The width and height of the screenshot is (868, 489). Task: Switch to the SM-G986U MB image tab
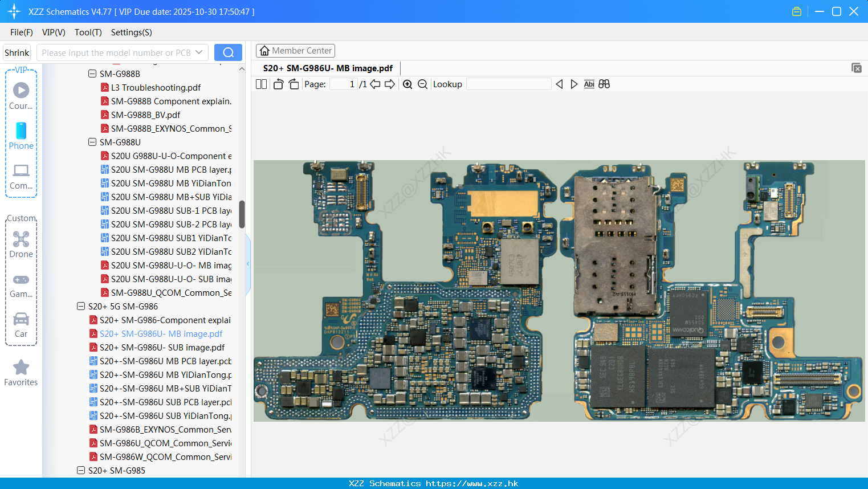point(328,68)
